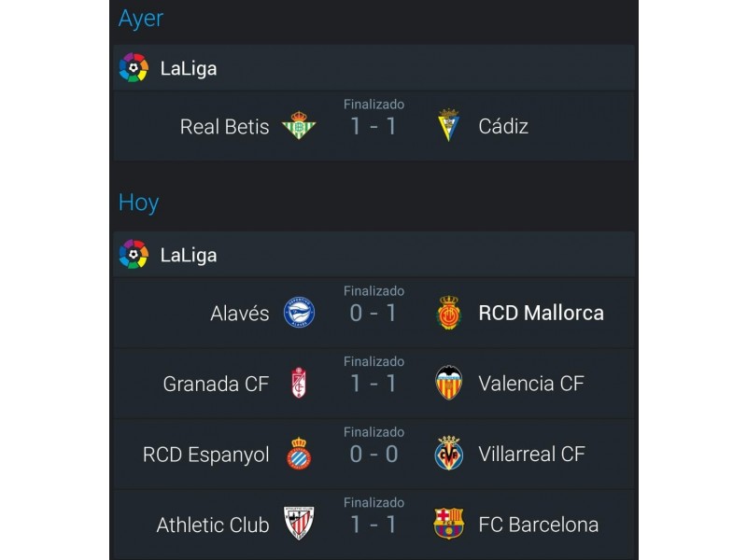Viewport: 747px width, 560px height.
Task: Click the Villarreal CF badge
Action: [x=448, y=453]
